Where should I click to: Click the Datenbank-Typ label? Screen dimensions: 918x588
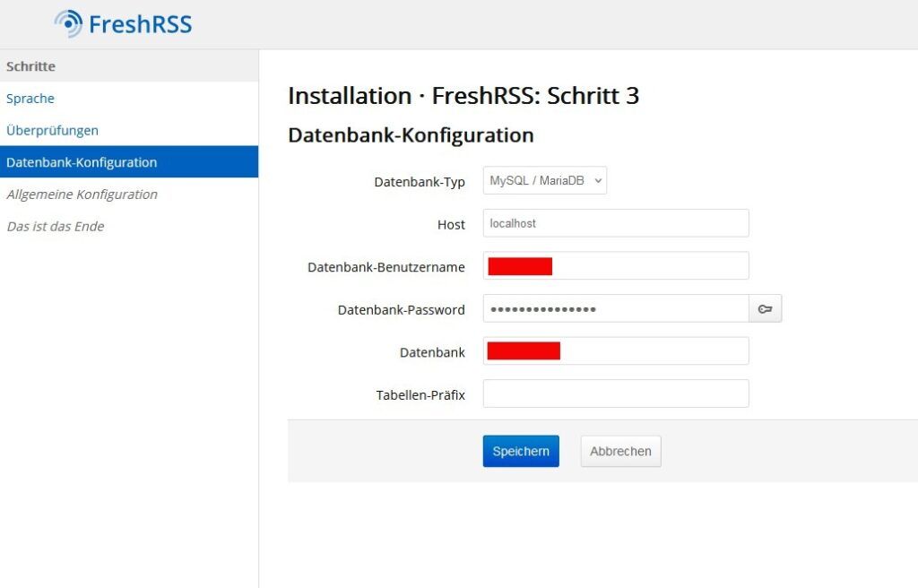420,182
